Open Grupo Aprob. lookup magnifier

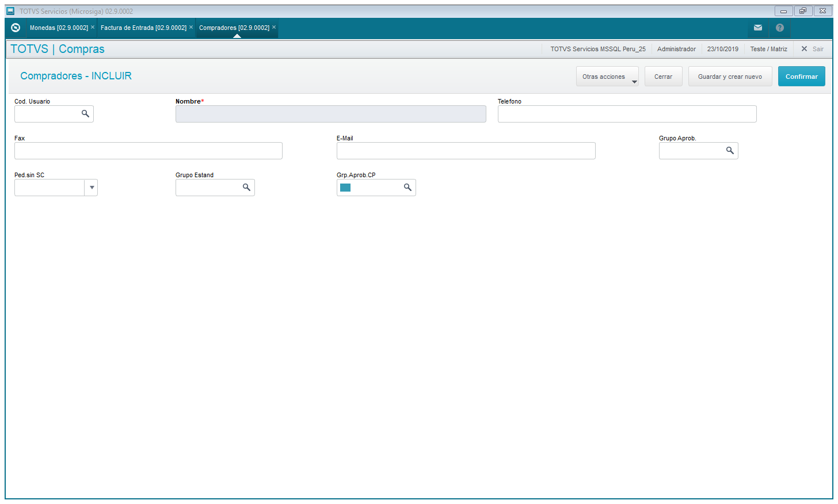tap(730, 151)
